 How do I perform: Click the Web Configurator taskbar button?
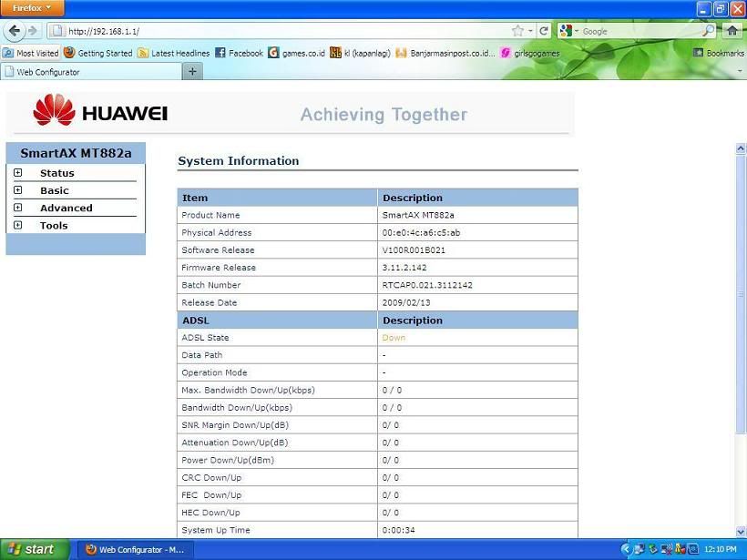tap(136, 549)
